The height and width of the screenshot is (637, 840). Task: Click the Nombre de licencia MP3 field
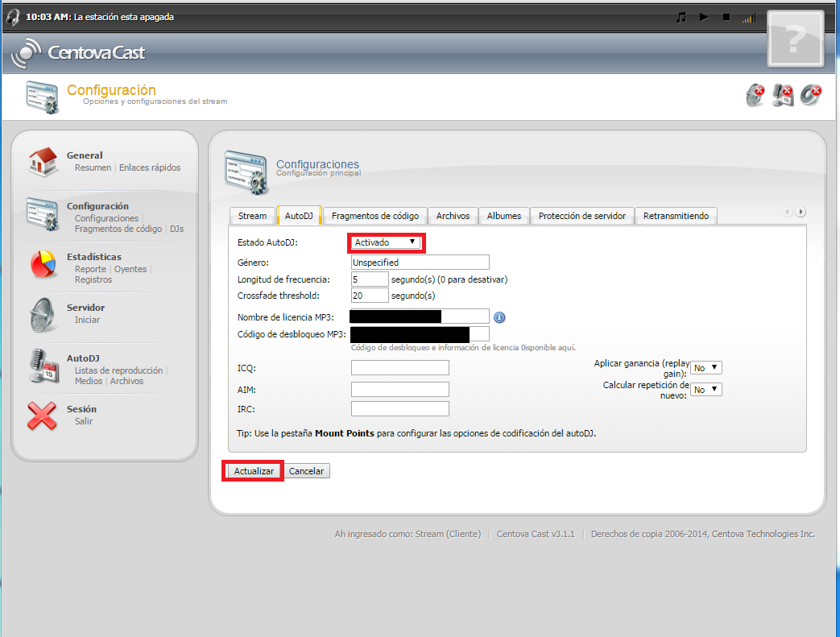420,316
